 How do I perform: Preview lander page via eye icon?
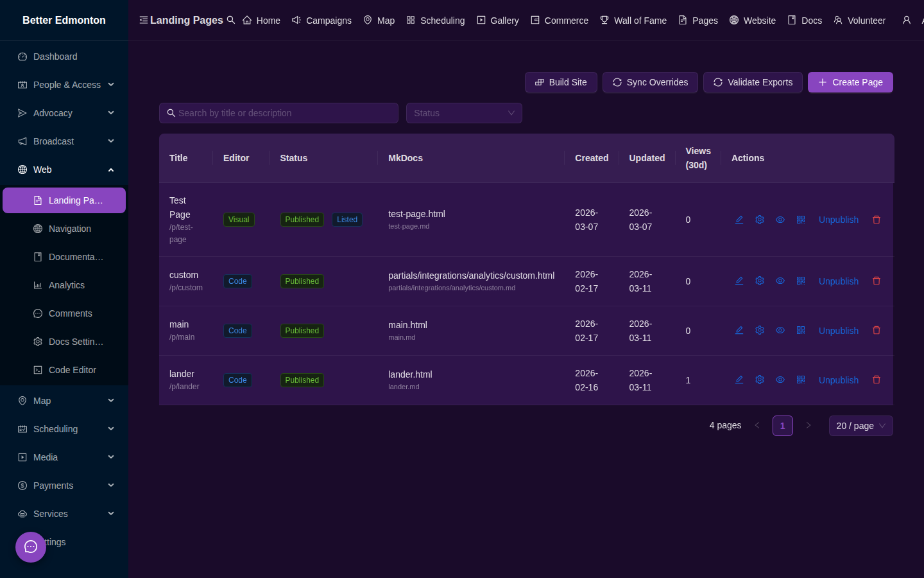(x=780, y=380)
